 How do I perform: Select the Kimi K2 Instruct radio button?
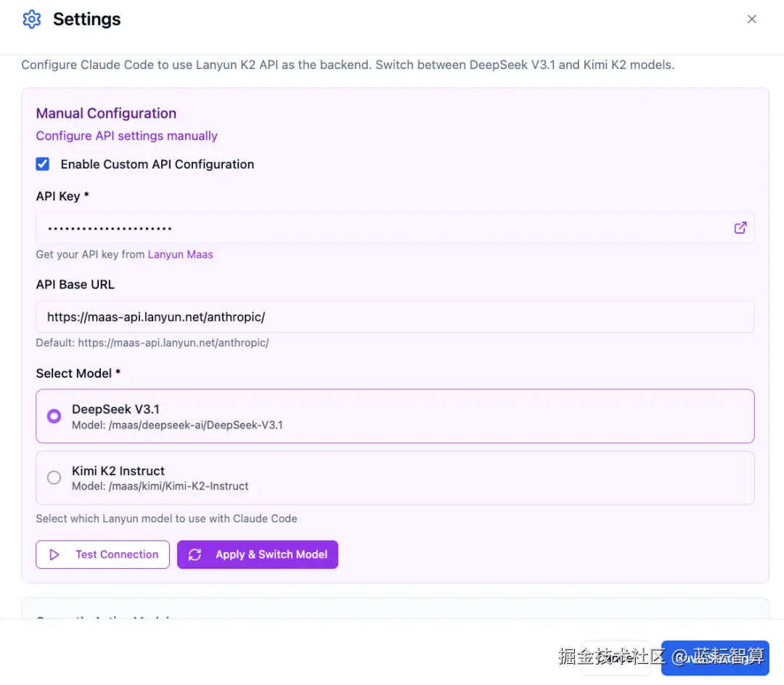pos(54,477)
